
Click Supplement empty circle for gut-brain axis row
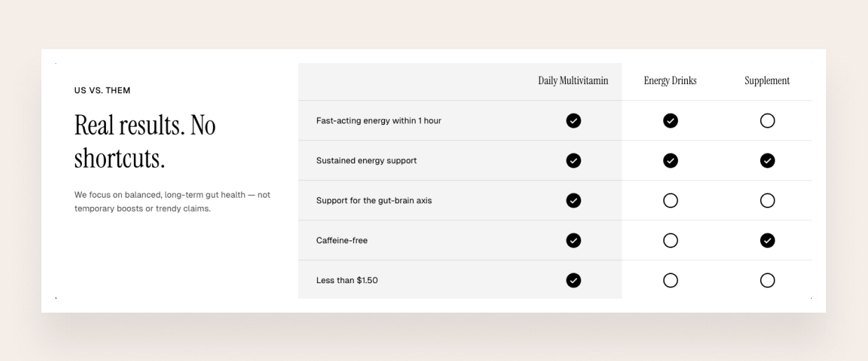pos(767,200)
